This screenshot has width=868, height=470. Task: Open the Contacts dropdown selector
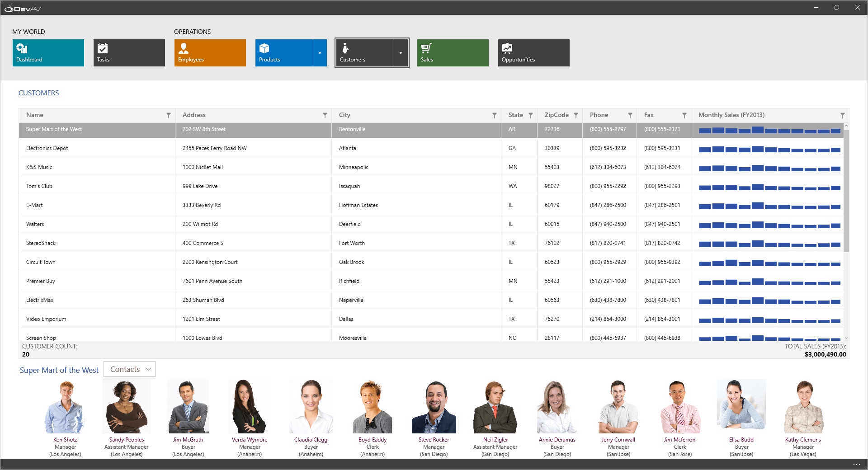(130, 369)
